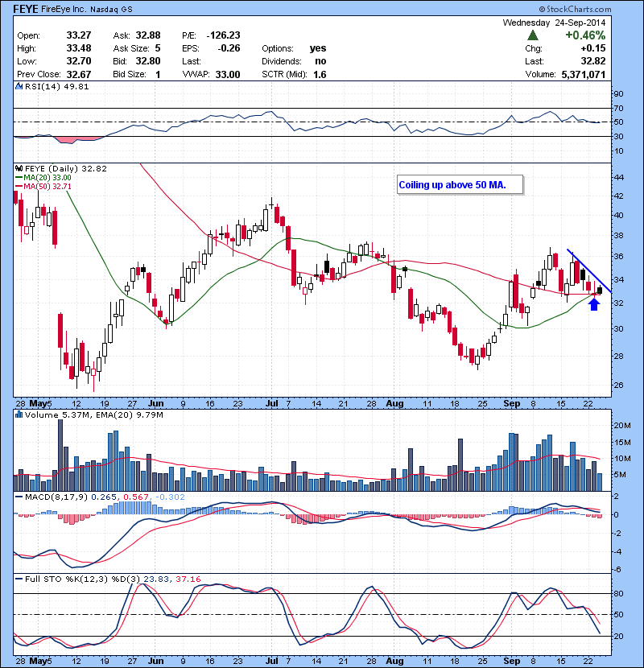
Task: Click the volume bars icon beside Volume label
Action: point(19,414)
